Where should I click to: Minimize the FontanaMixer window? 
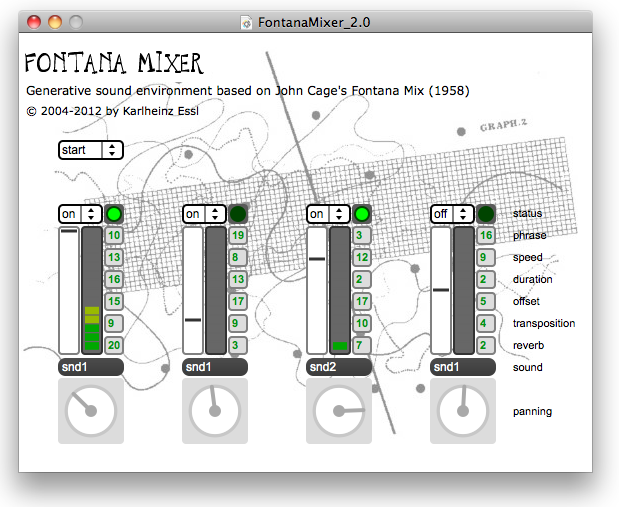click(55, 22)
